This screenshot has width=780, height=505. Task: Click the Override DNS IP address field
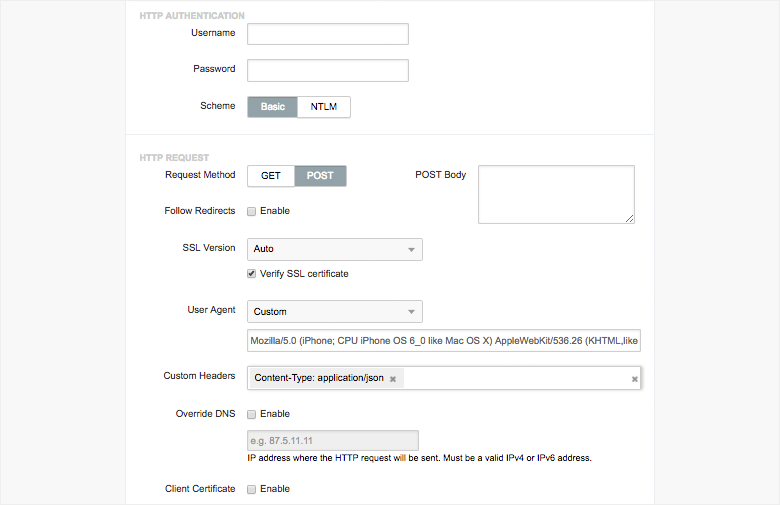[332, 441]
